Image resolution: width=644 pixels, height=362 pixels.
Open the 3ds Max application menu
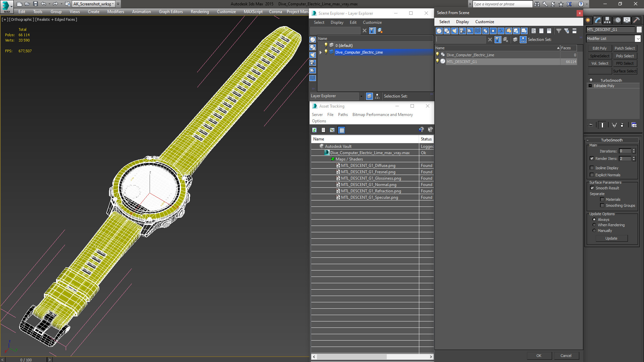click(x=7, y=6)
